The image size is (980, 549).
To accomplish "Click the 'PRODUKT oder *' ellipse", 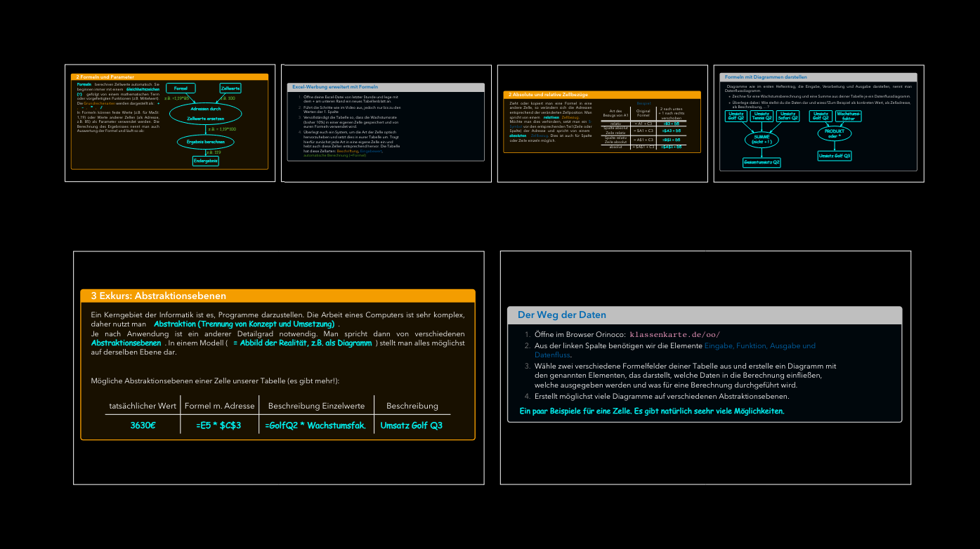I will (x=835, y=133).
